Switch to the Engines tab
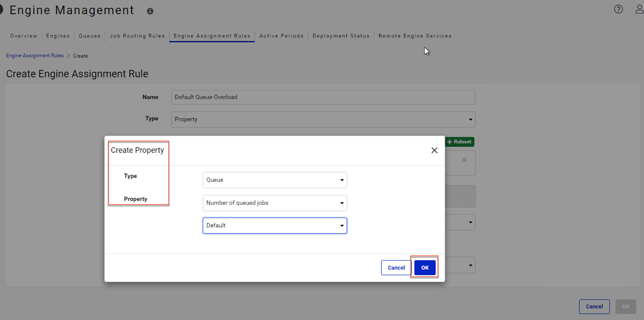The height and width of the screenshot is (320, 644). (58, 36)
